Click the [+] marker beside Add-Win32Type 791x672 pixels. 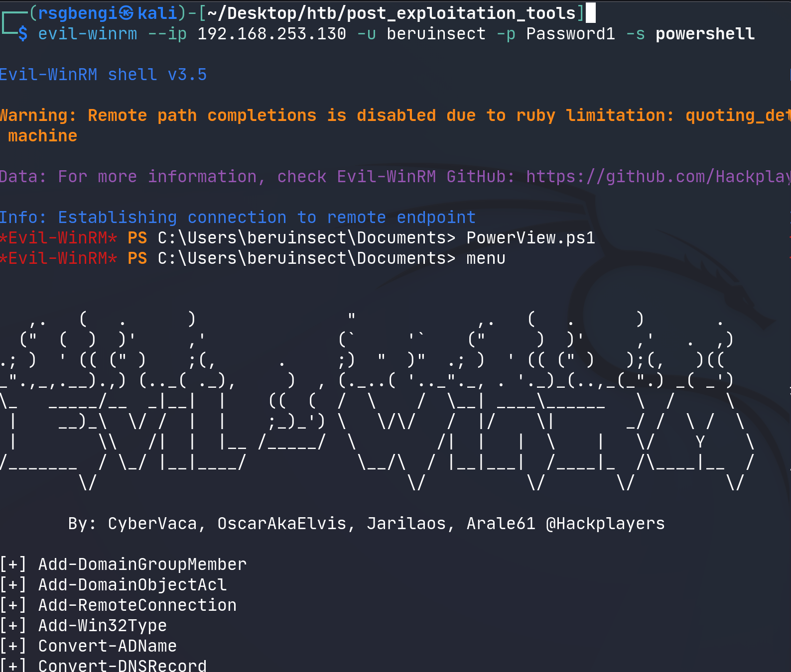pyautogui.click(x=13, y=626)
